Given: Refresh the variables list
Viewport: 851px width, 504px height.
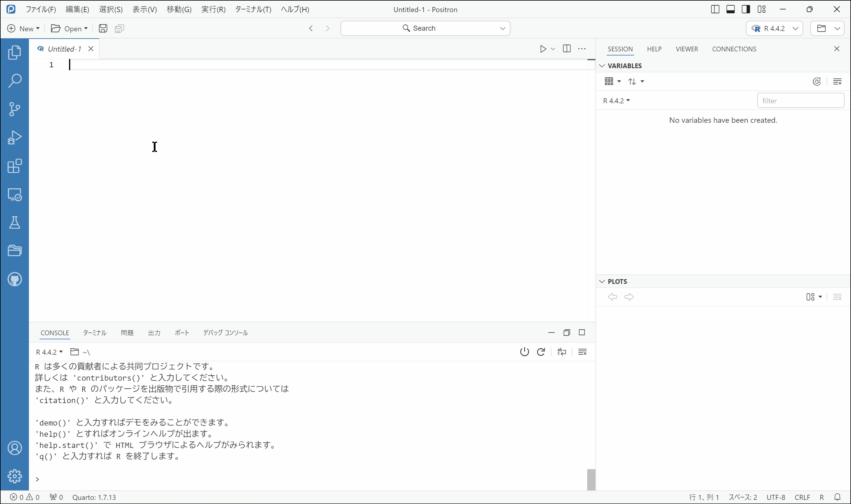Looking at the screenshot, I should (817, 81).
